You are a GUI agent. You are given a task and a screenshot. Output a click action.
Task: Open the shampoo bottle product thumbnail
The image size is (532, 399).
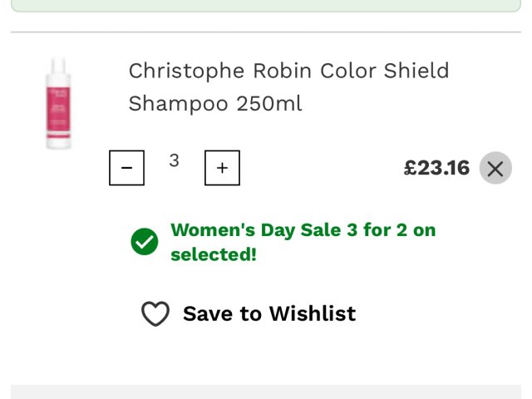(58, 104)
